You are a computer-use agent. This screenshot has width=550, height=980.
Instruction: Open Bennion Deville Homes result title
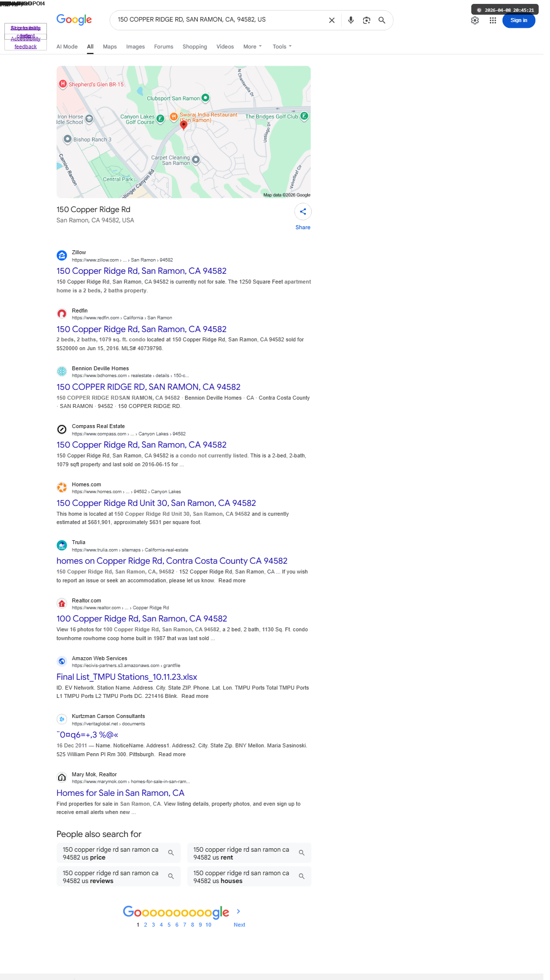pyautogui.click(x=148, y=387)
